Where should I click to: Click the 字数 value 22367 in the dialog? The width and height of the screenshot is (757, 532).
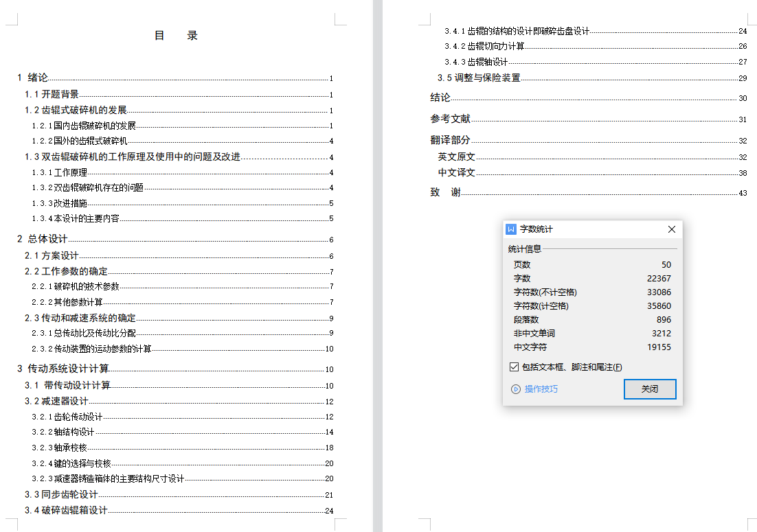tap(658, 278)
